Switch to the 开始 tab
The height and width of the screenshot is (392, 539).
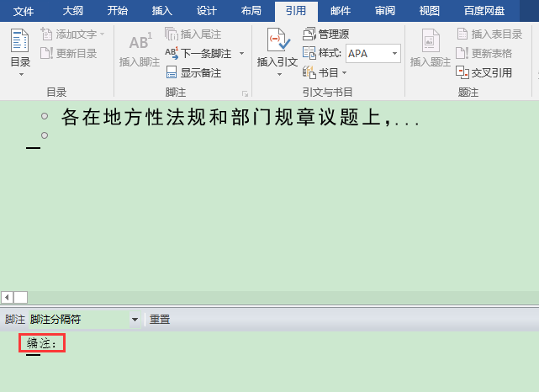tap(117, 11)
